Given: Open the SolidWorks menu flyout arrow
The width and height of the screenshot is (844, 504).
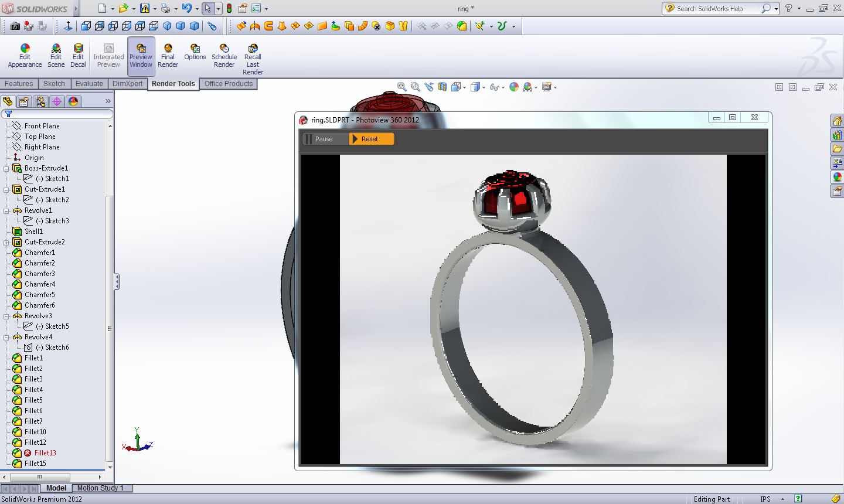Looking at the screenshot, I should 76,9.
